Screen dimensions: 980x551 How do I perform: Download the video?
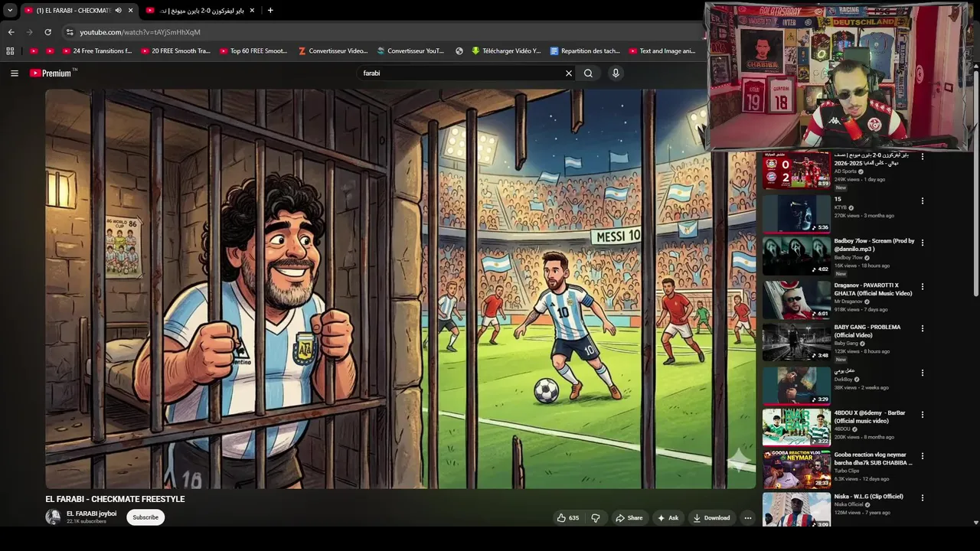tap(711, 518)
